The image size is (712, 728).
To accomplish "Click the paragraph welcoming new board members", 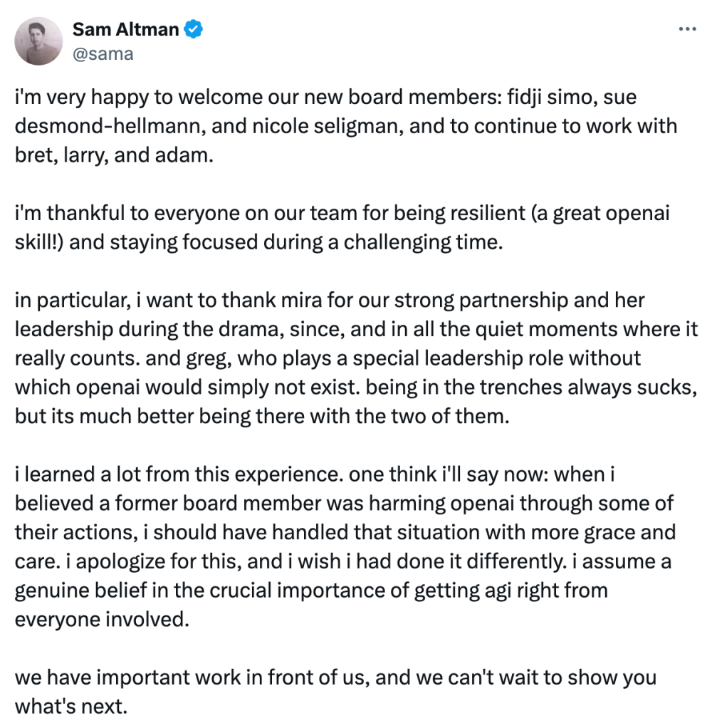I will [x=346, y=126].
